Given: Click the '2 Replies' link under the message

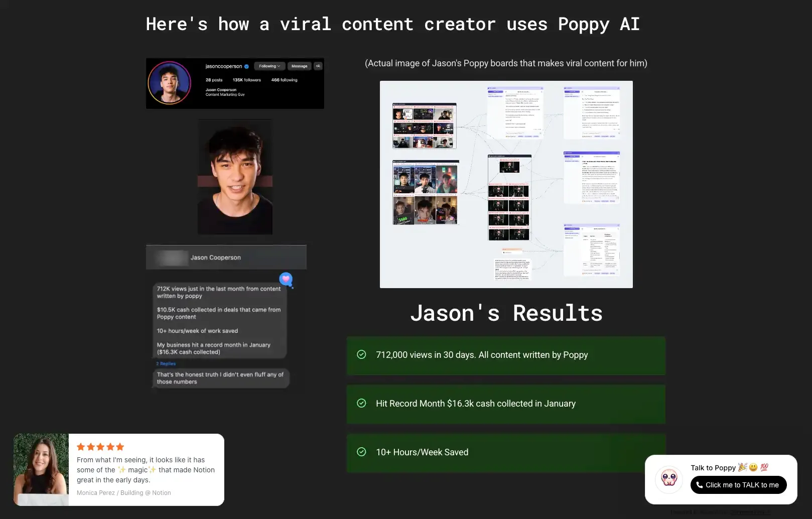Looking at the screenshot, I should tap(166, 363).
